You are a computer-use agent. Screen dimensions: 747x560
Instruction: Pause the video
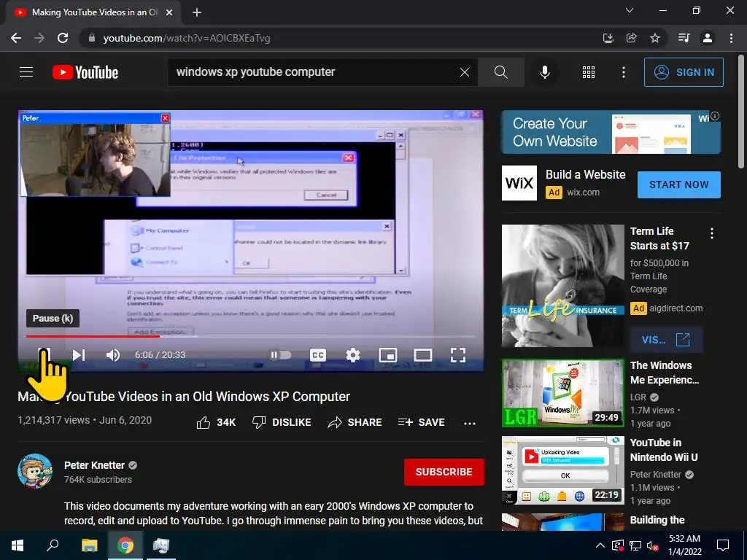tap(44, 355)
